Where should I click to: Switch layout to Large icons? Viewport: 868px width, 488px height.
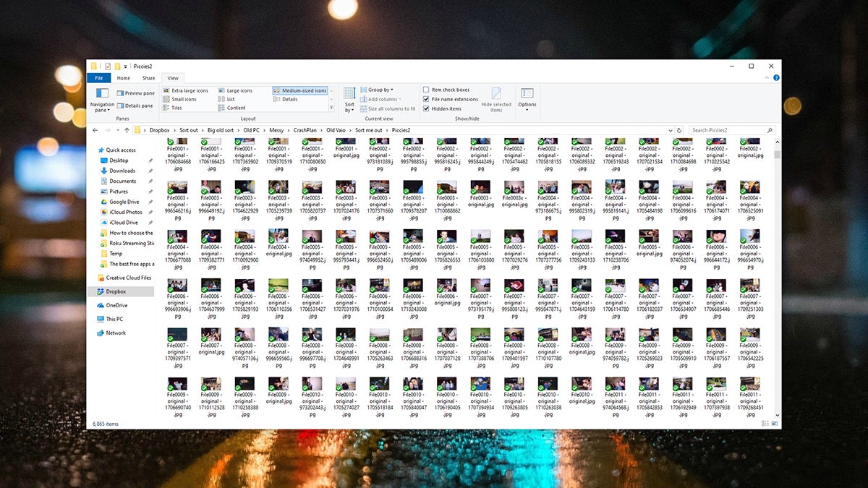(x=239, y=90)
